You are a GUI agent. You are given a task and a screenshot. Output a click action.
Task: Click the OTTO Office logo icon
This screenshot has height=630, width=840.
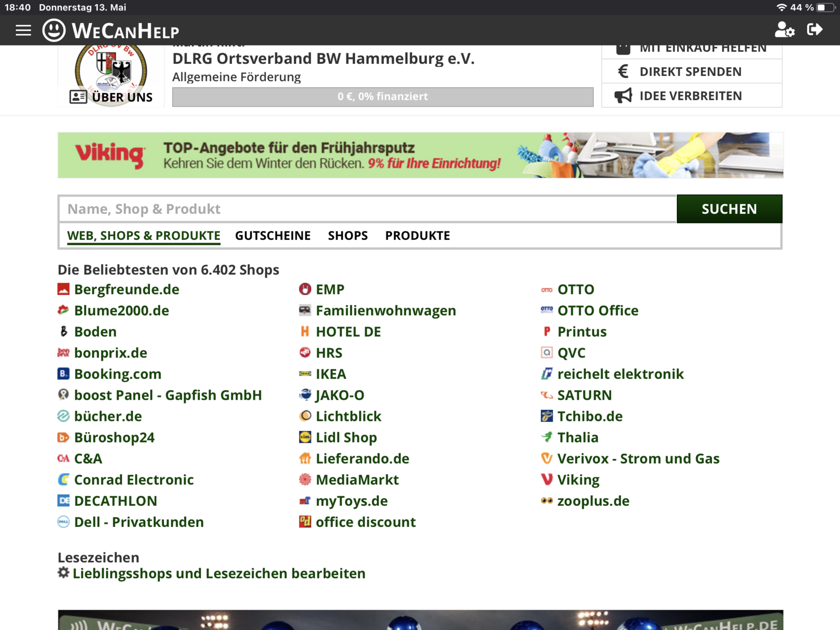point(547,310)
